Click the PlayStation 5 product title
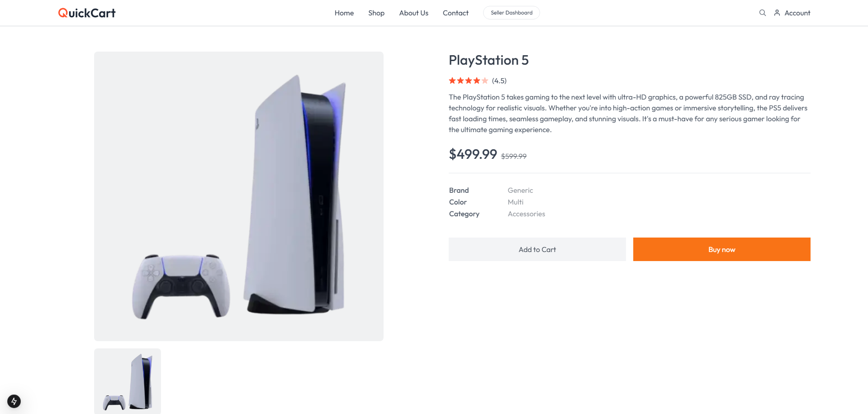Image resolution: width=868 pixels, height=414 pixels. point(489,60)
